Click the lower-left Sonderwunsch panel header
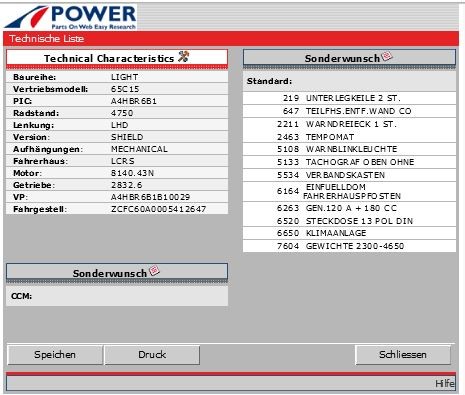This screenshot has width=465, height=395. 117,272
